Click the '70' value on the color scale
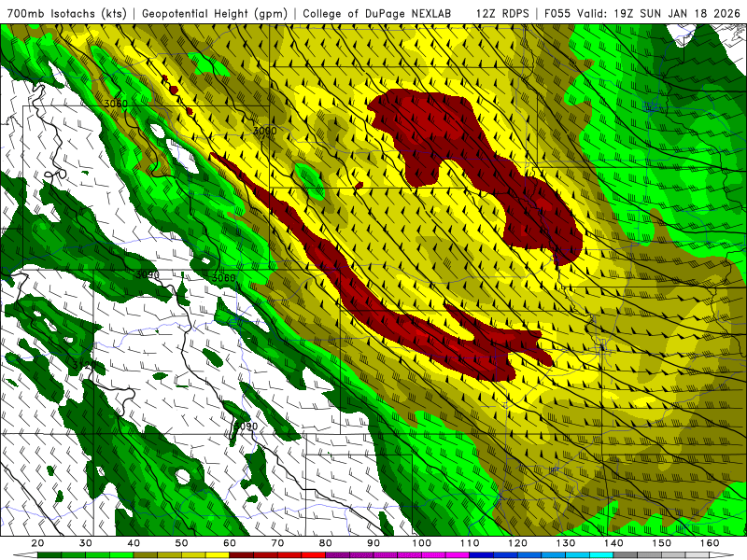Viewport: 747px width, 560px height. click(277, 543)
